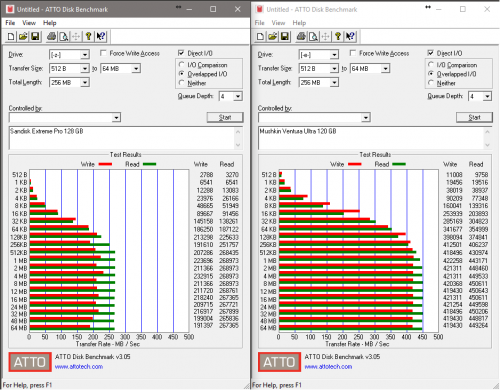Open Transfer Size 512 B dropdown, left window

[x=85, y=68]
